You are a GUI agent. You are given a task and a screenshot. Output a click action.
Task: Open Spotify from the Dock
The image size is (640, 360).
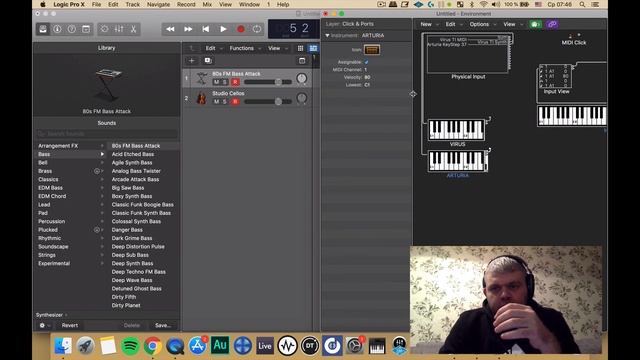click(x=130, y=346)
